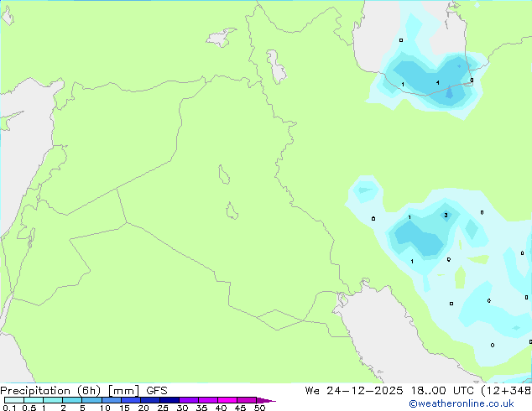Click the '20' legend scale label
The height and width of the screenshot is (411, 532).
(x=143, y=408)
